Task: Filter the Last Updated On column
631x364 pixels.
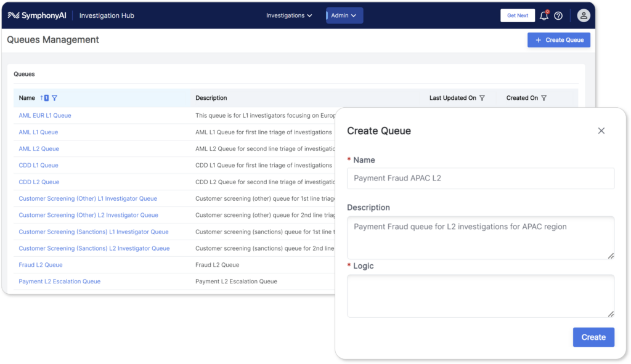Action: pos(482,98)
